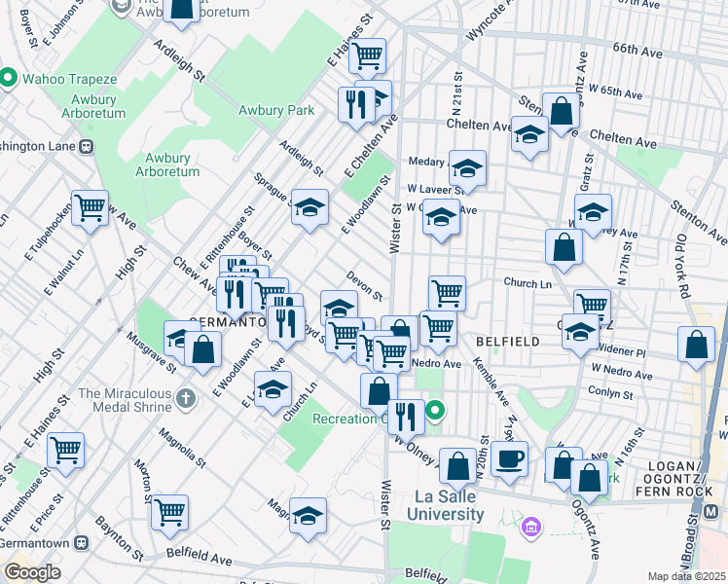Select the restaurant marker over the Germantown neighborhood label
728x584 pixels.
pyautogui.click(x=286, y=325)
